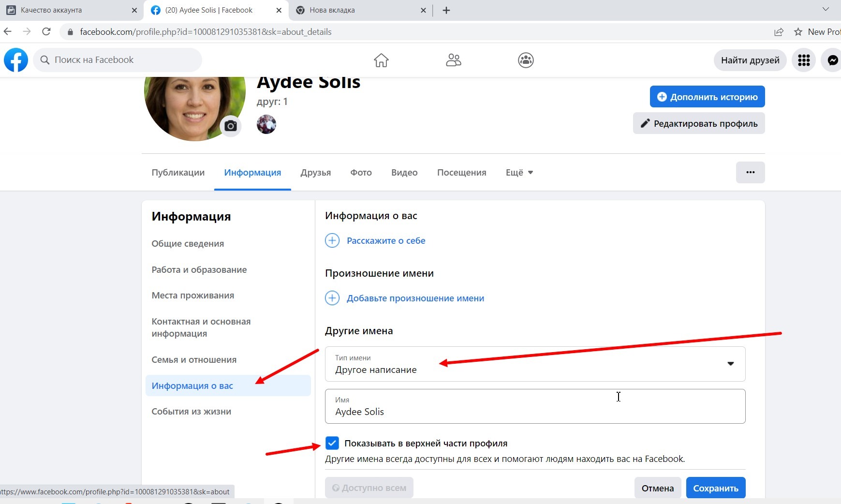
Task: Open the Фото tab
Action: (361, 173)
